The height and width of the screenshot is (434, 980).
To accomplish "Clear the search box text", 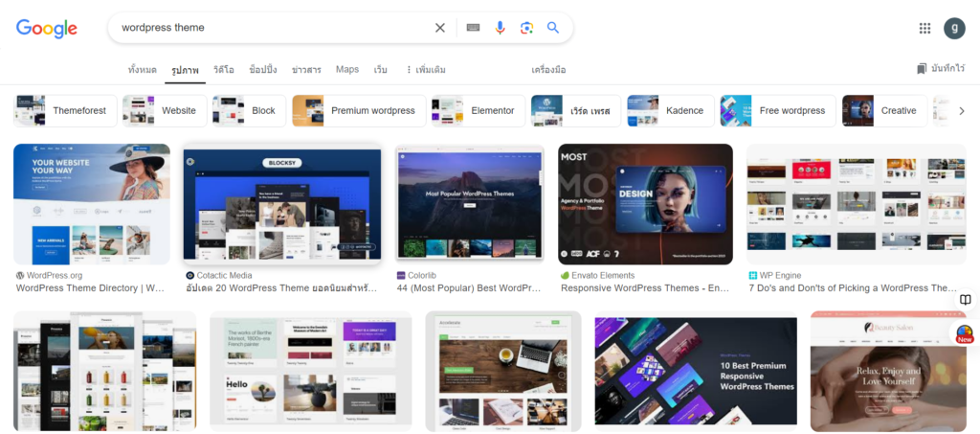I will click(x=440, y=28).
